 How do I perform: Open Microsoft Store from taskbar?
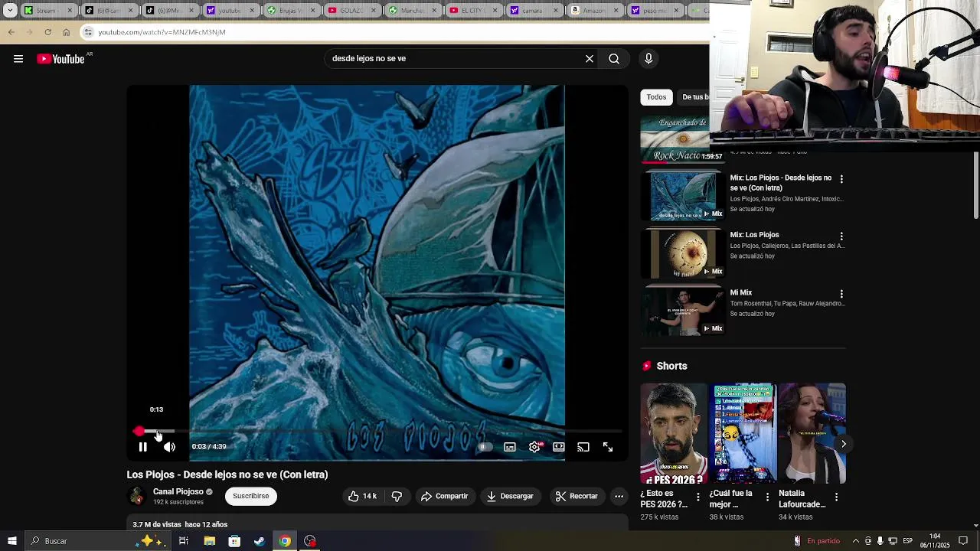coord(234,541)
